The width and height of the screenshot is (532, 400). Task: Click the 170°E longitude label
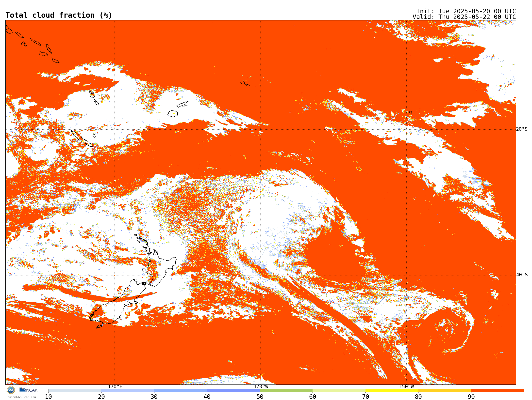click(x=115, y=386)
